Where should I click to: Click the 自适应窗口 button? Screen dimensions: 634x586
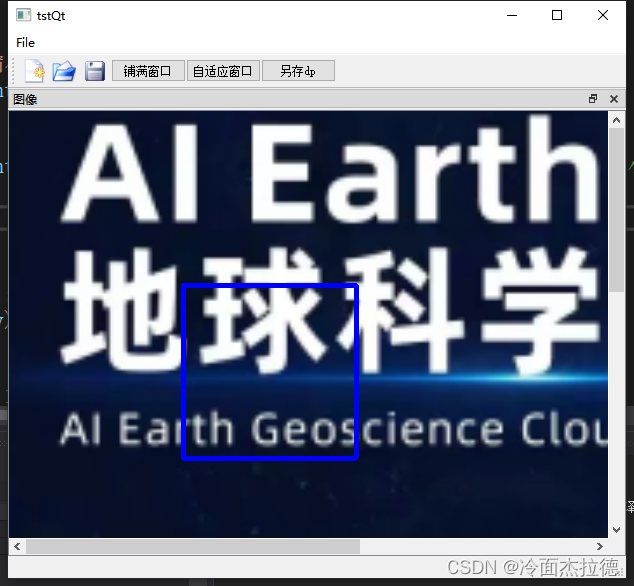click(x=223, y=71)
